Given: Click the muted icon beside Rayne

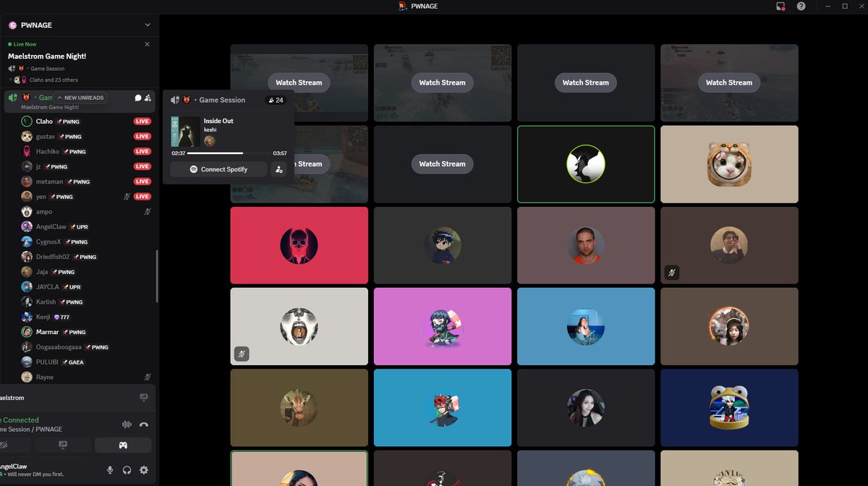Looking at the screenshot, I should coord(148,378).
